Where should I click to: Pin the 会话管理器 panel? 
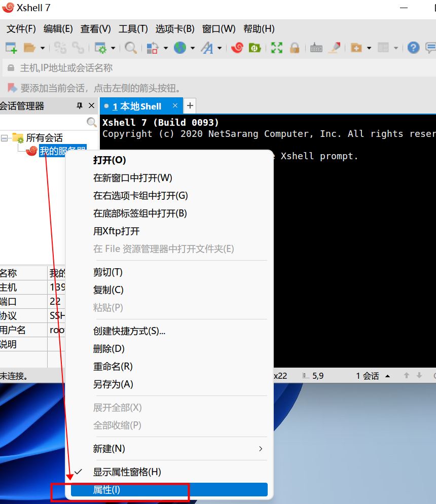pos(80,105)
